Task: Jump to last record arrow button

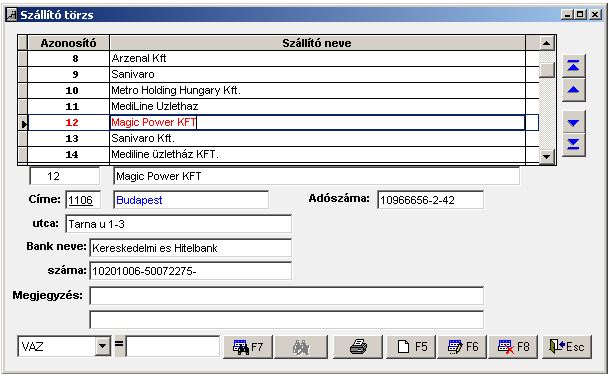Action: pyautogui.click(x=574, y=145)
